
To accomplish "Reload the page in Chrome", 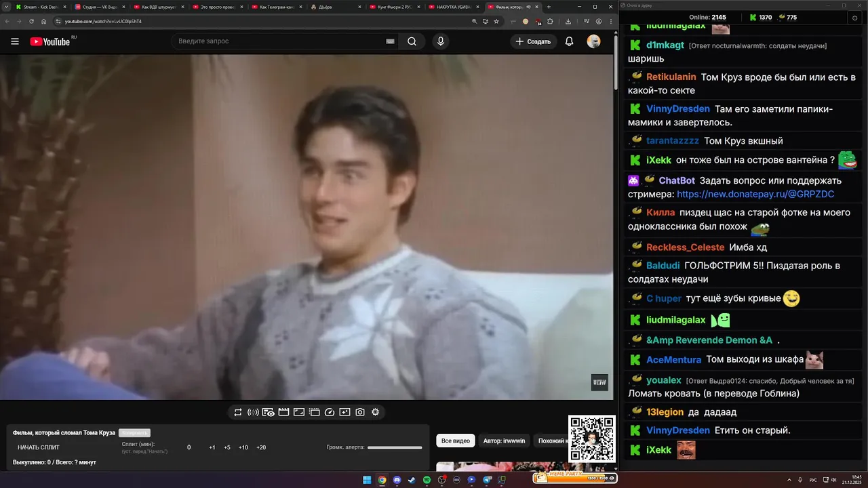I will [x=31, y=21].
